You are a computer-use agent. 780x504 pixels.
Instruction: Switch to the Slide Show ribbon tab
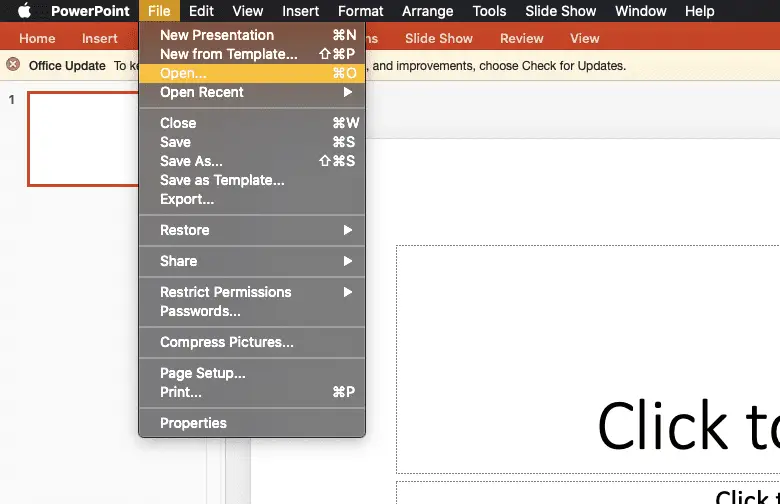[439, 38]
